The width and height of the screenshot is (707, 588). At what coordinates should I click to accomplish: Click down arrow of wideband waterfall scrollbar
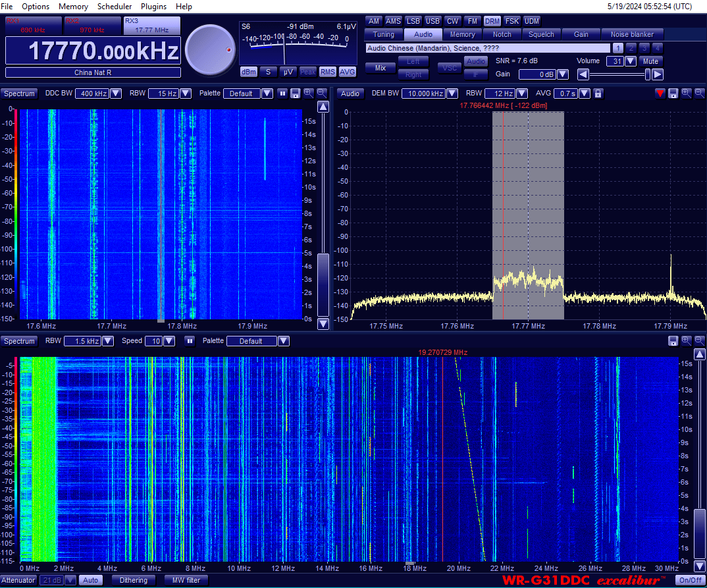[x=699, y=566]
